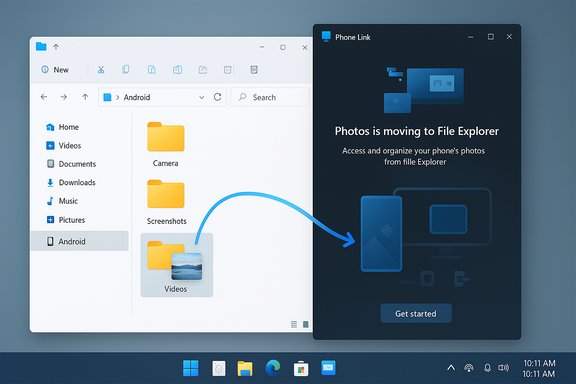
Task: Launch Microsoft Edge from the taskbar
Action: pos(273,368)
